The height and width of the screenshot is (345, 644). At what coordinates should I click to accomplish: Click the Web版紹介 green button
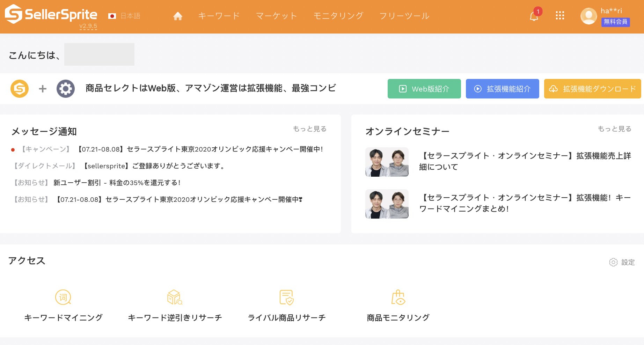click(x=424, y=89)
